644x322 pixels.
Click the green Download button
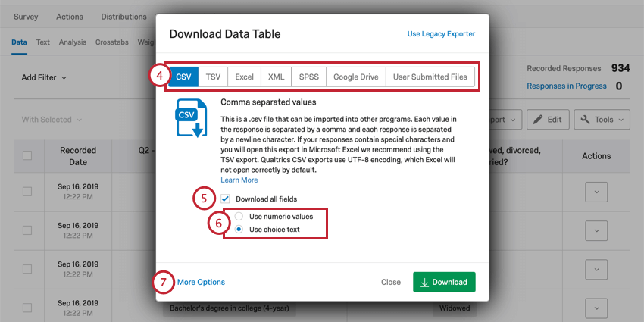[444, 282]
